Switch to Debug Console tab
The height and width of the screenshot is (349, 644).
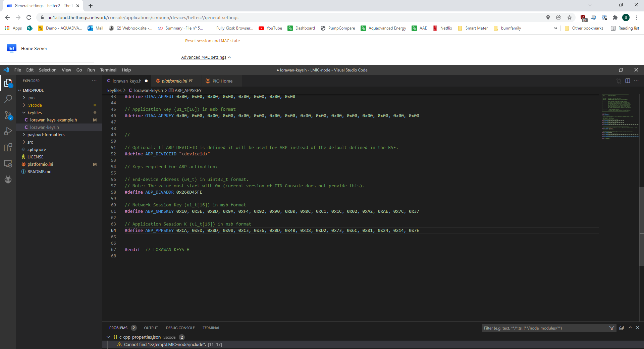point(180,328)
